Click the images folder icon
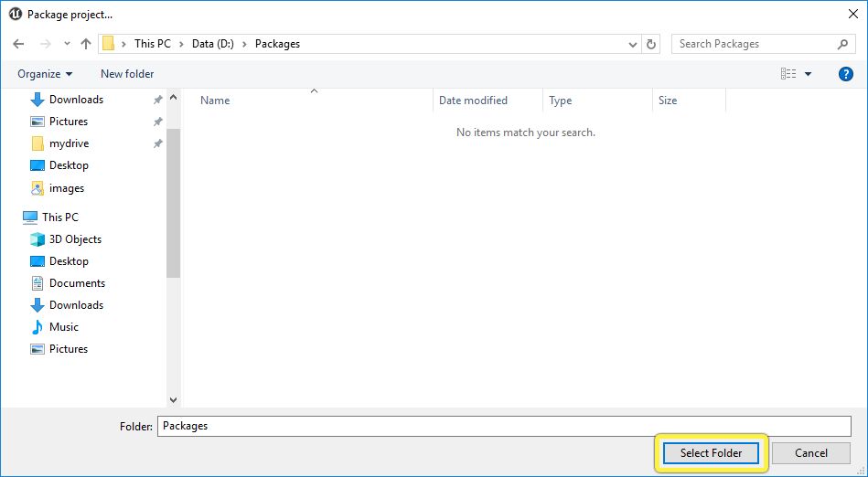868x477 pixels. [38, 188]
